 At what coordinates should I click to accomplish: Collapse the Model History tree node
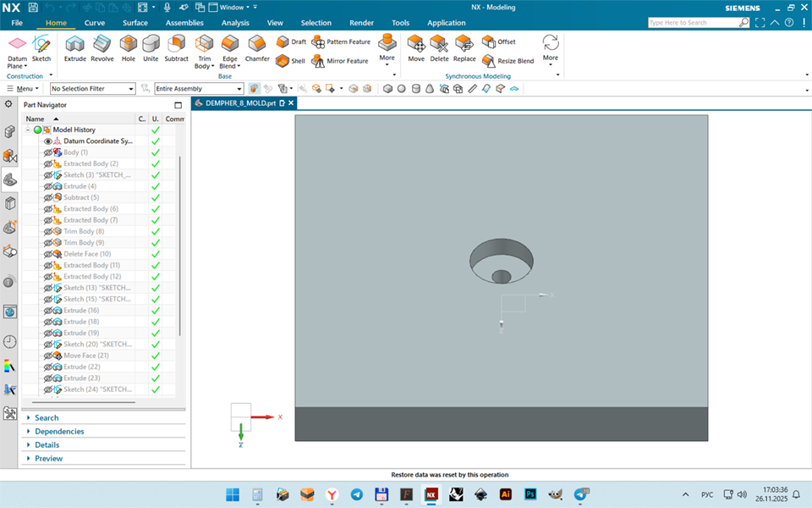[28, 130]
